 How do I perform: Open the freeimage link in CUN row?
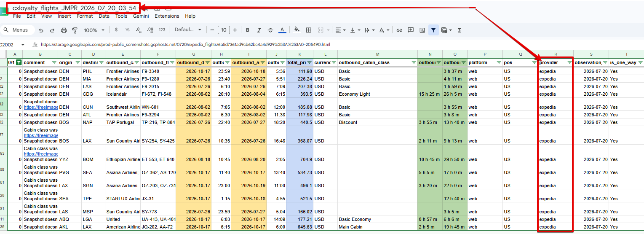(40, 108)
